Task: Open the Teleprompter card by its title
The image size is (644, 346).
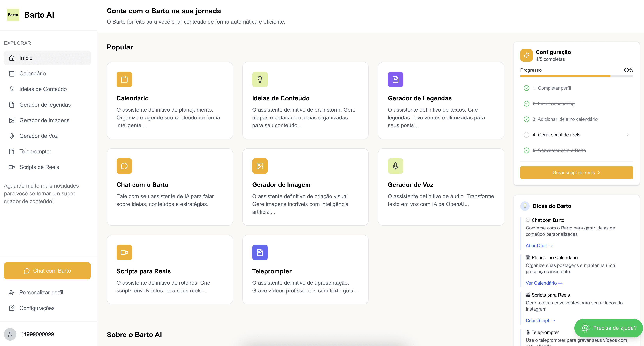Action: click(x=271, y=271)
